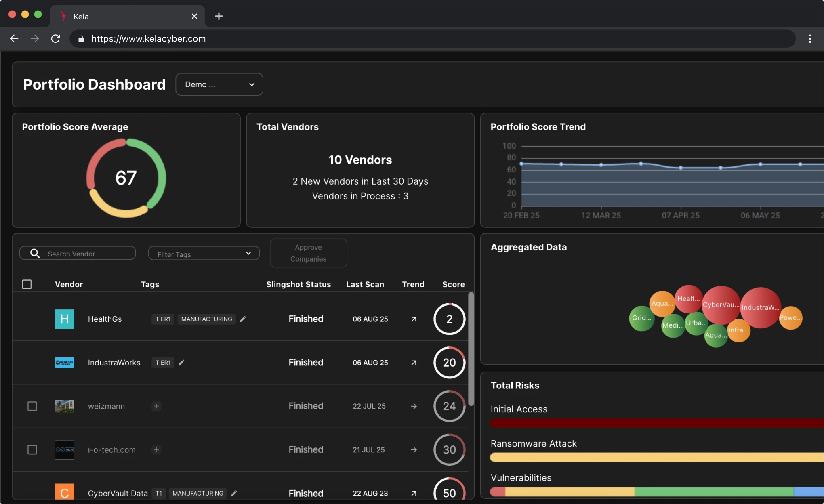Open the HealthGs vendor name
Image resolution: width=824 pixels, height=504 pixels.
tap(105, 319)
